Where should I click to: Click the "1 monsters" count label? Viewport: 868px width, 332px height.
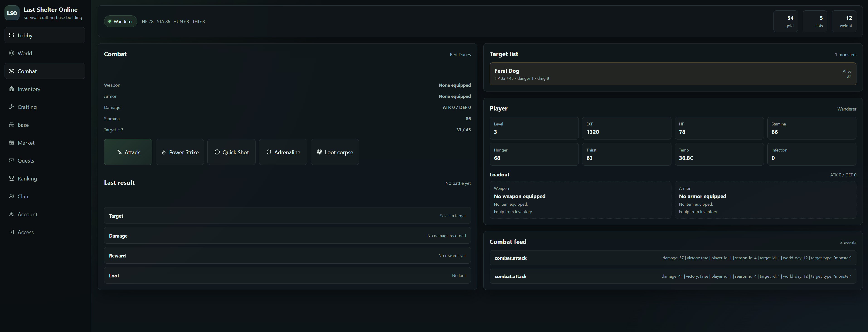[x=845, y=54]
